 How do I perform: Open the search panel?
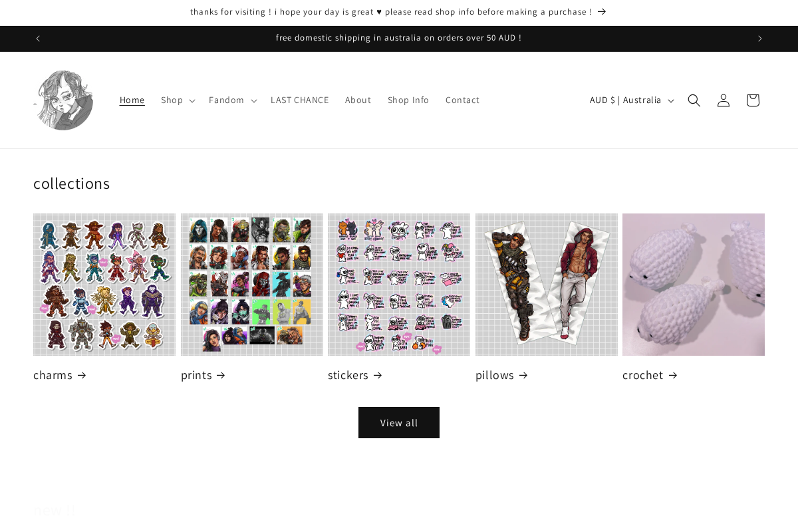coord(694,100)
